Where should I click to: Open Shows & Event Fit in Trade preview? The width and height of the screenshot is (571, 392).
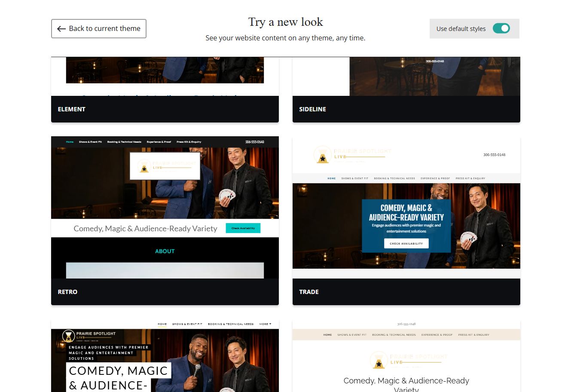click(355, 178)
